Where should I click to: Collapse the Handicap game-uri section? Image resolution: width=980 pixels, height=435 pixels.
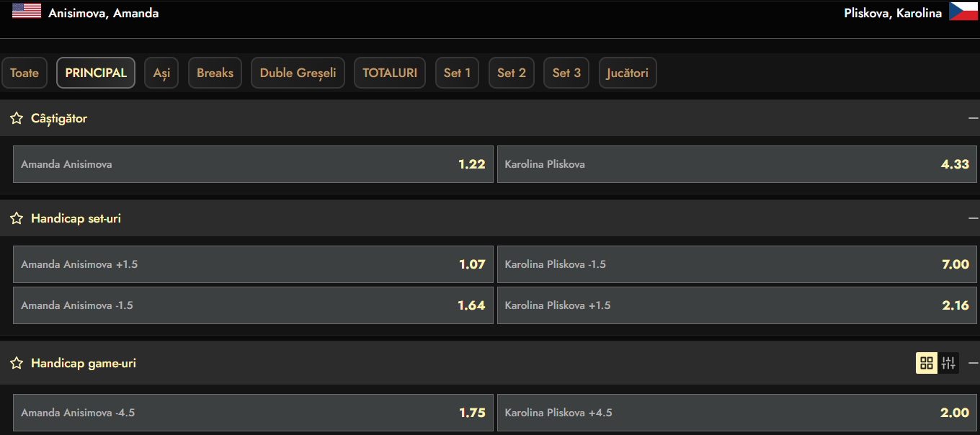click(973, 363)
